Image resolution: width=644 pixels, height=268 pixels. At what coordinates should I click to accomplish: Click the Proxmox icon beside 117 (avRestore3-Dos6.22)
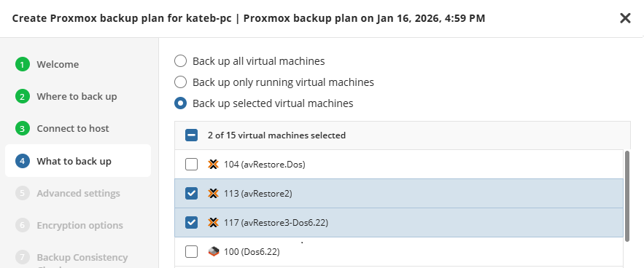[x=213, y=222]
